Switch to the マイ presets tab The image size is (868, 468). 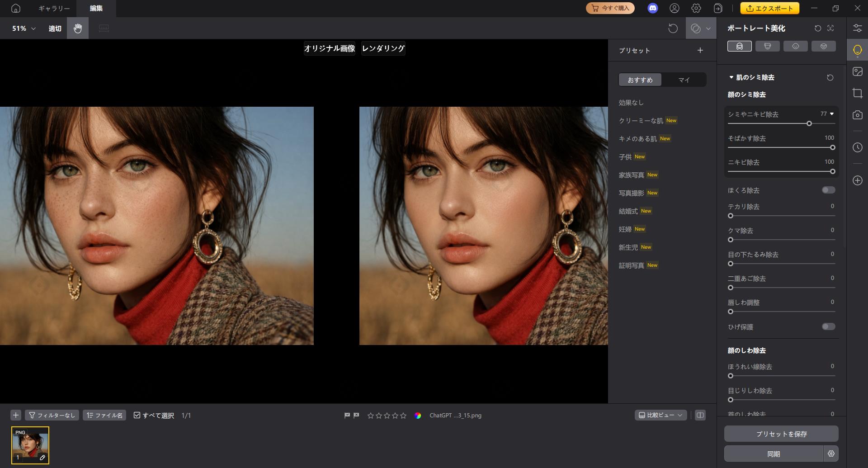pyautogui.click(x=684, y=80)
